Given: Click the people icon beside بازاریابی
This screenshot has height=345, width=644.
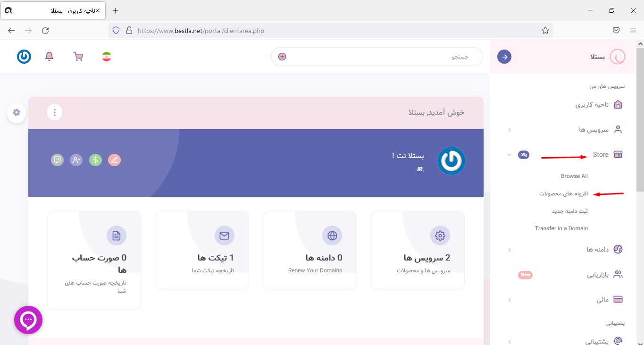Looking at the screenshot, I should [618, 274].
